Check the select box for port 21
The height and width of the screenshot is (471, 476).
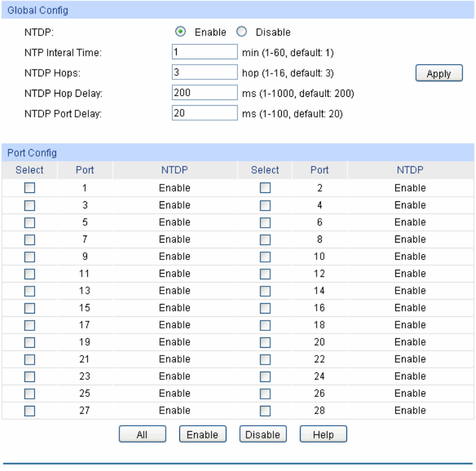(x=30, y=359)
